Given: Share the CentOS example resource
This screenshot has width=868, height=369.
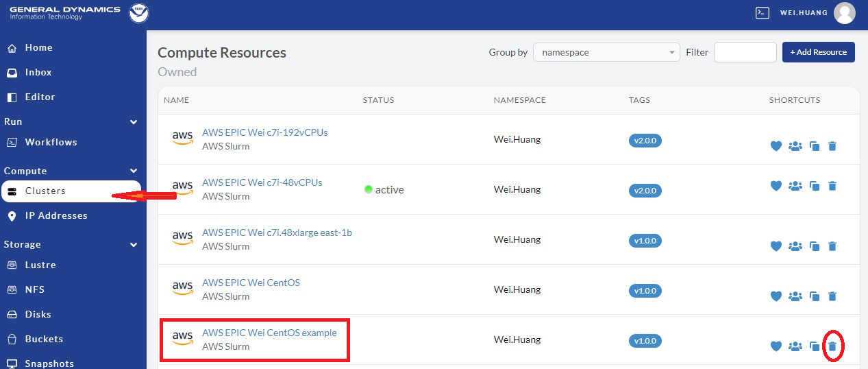Looking at the screenshot, I should (795, 346).
